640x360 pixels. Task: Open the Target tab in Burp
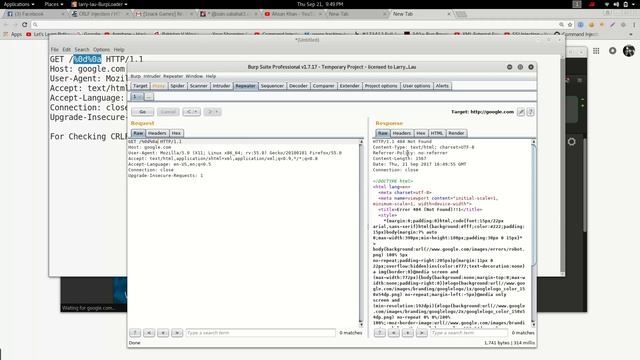[140, 86]
